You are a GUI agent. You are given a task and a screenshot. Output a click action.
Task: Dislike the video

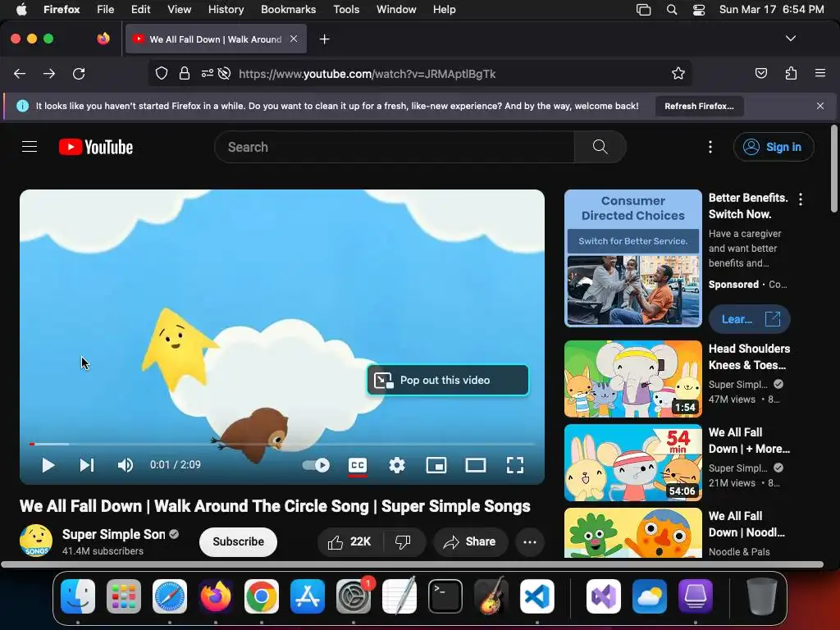404,541
